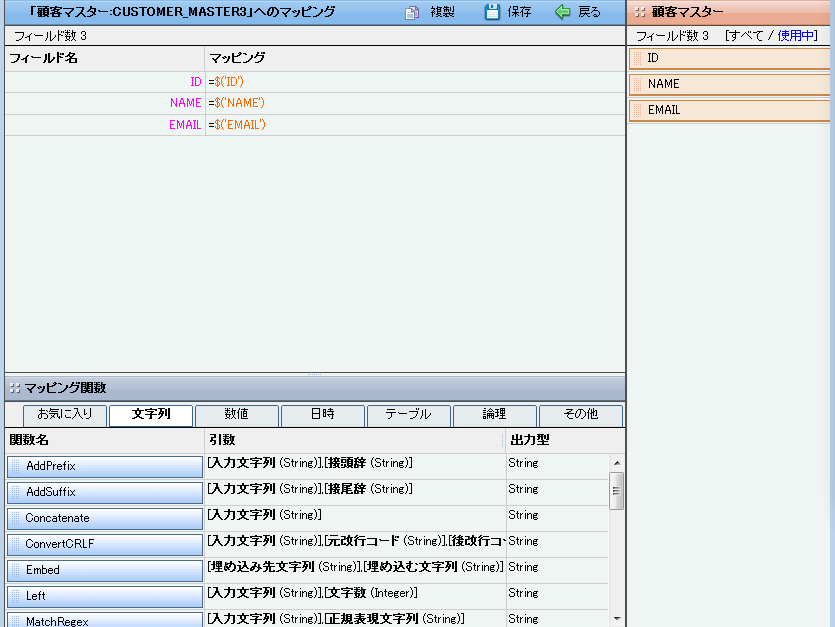Select the NAME field in 顧客マスター panel

pyautogui.click(x=730, y=84)
